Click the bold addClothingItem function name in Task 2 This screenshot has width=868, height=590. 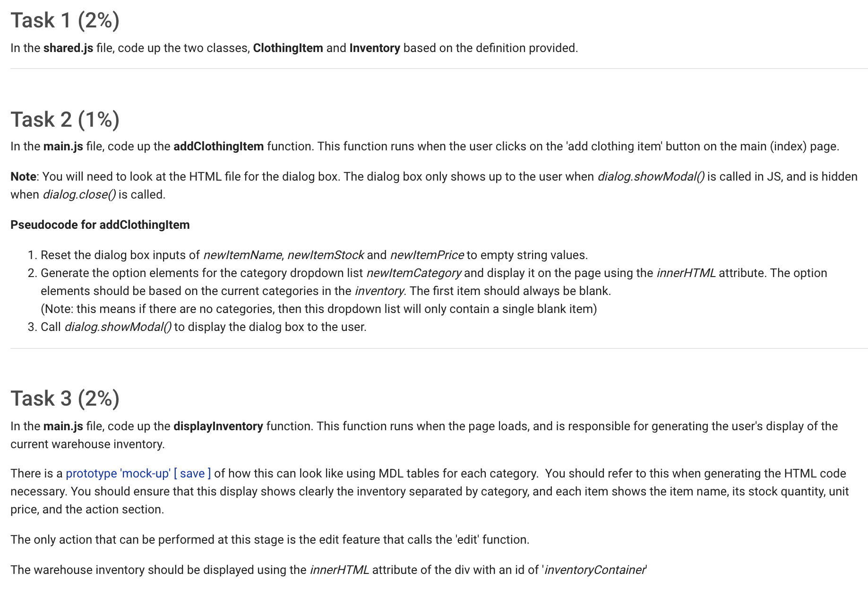(x=219, y=146)
